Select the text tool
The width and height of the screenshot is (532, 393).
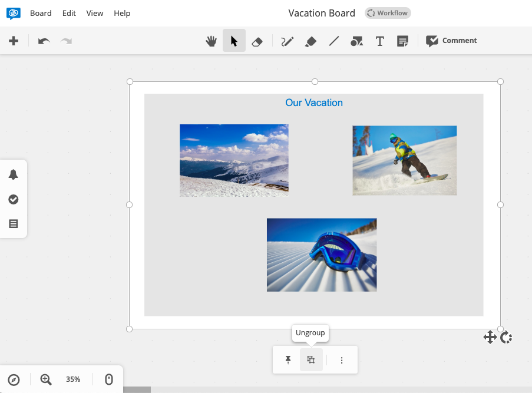[379, 41]
